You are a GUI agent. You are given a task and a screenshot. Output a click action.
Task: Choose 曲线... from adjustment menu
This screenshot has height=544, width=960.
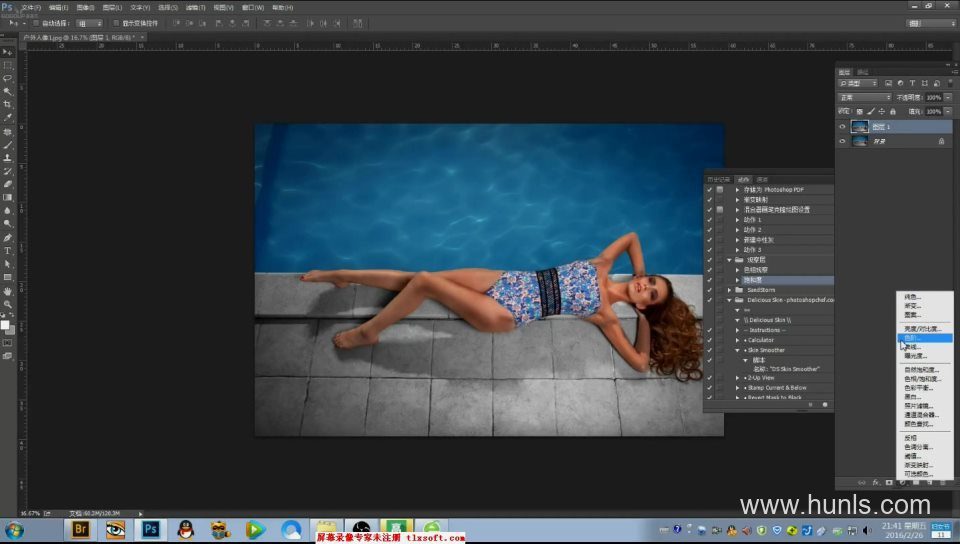pyautogui.click(x=924, y=347)
